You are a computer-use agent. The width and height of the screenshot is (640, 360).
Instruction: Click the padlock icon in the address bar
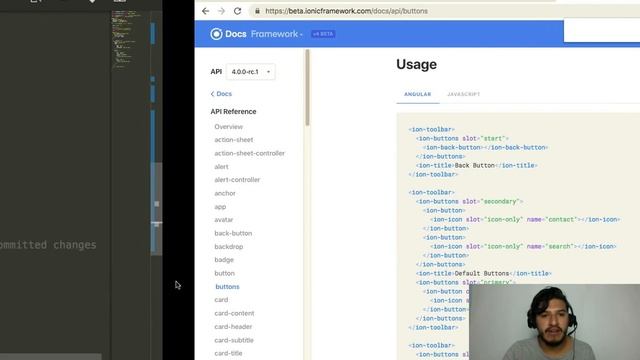(x=257, y=11)
